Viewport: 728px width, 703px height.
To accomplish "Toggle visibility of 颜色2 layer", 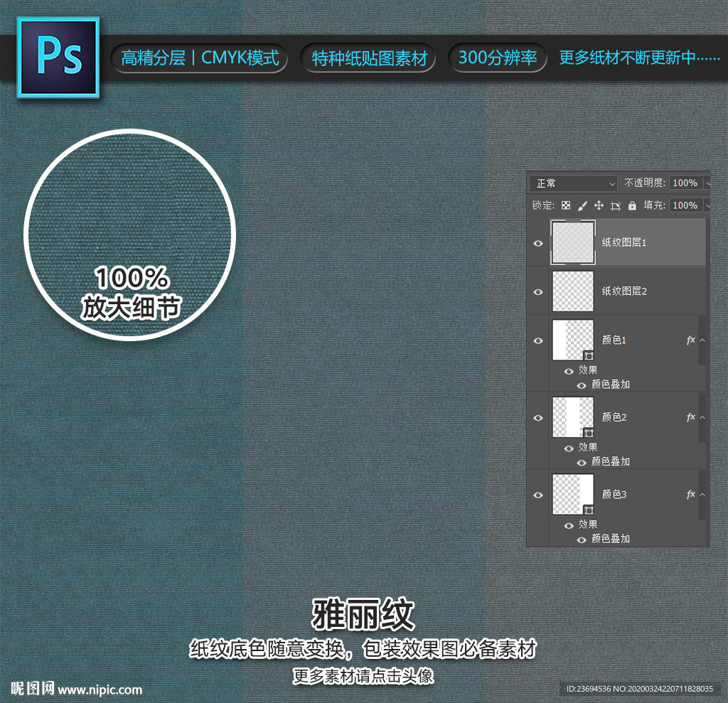I will pyautogui.click(x=538, y=418).
